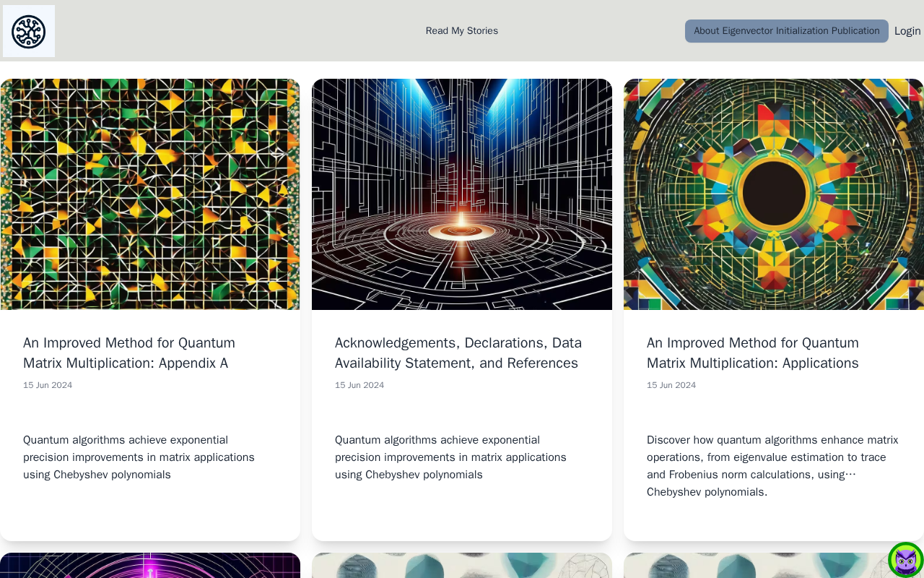Click the Appendix A card summary text
Image resolution: width=924 pixels, height=578 pixels.
pyautogui.click(x=139, y=457)
